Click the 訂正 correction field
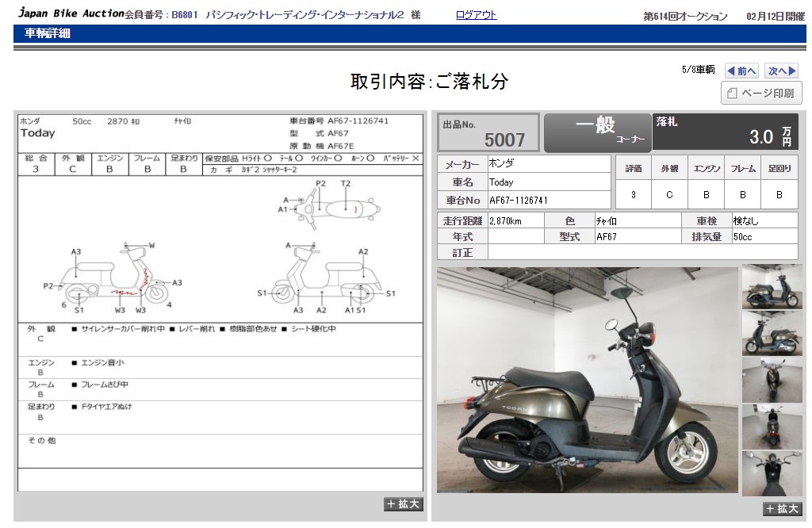The width and height of the screenshot is (812, 528). click(x=642, y=253)
